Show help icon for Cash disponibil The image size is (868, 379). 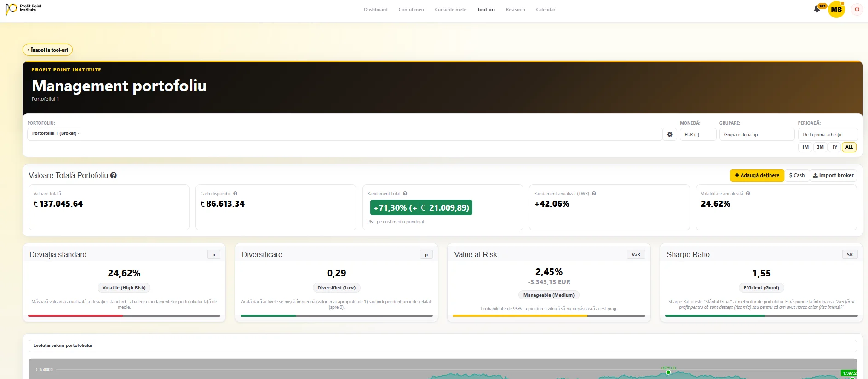point(235,194)
